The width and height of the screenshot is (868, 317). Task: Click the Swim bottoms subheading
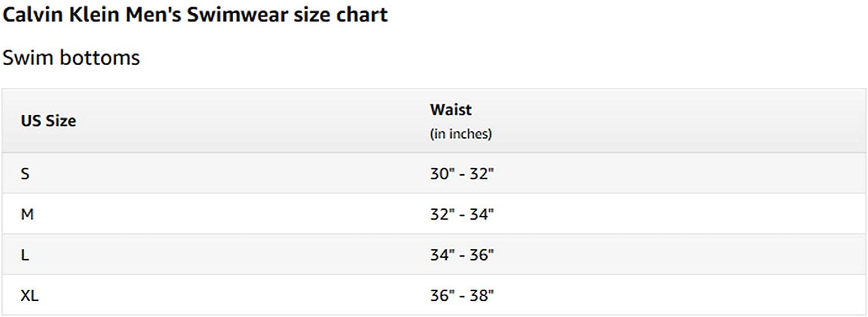(71, 57)
